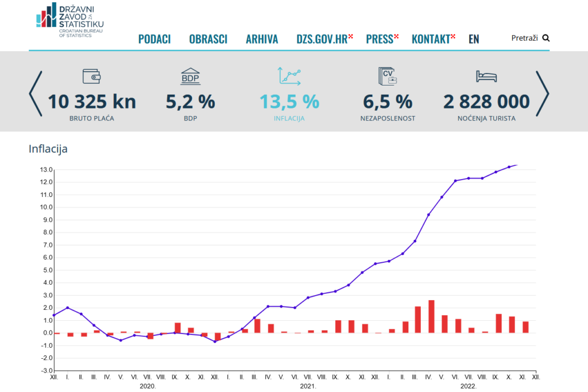Open the PRESS link

coord(380,39)
